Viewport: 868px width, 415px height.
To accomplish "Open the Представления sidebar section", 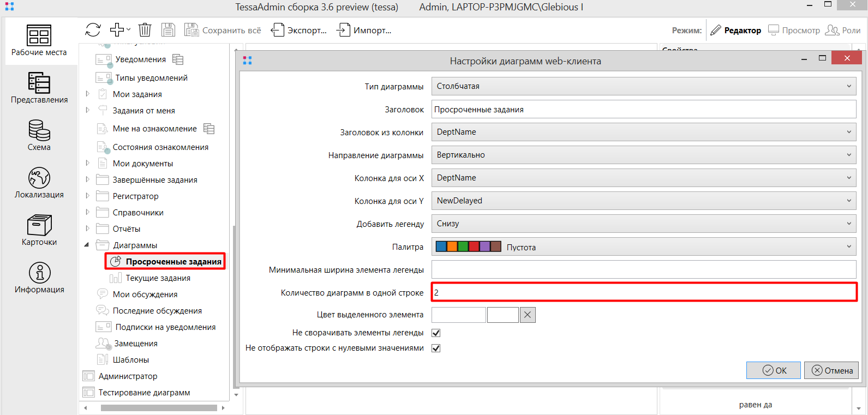I will coord(39,88).
